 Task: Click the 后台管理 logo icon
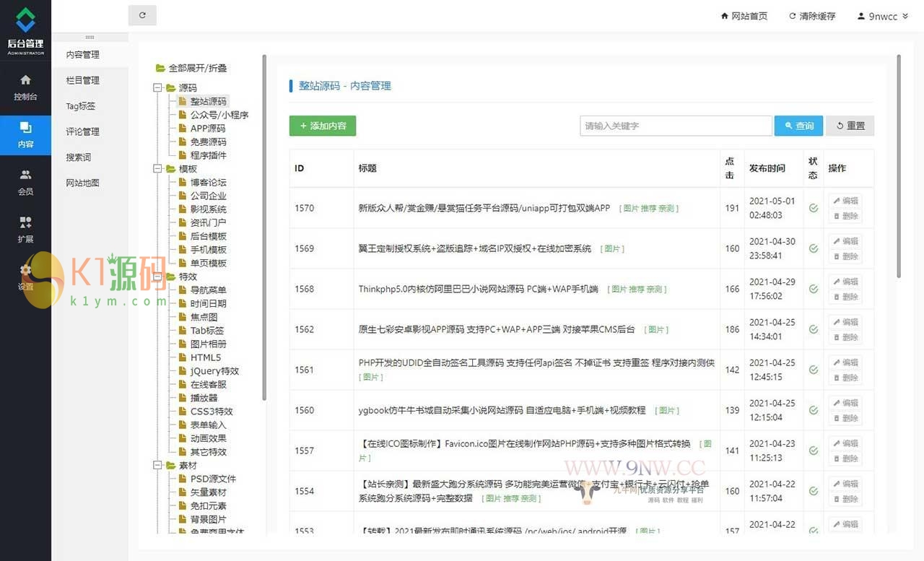click(x=25, y=20)
